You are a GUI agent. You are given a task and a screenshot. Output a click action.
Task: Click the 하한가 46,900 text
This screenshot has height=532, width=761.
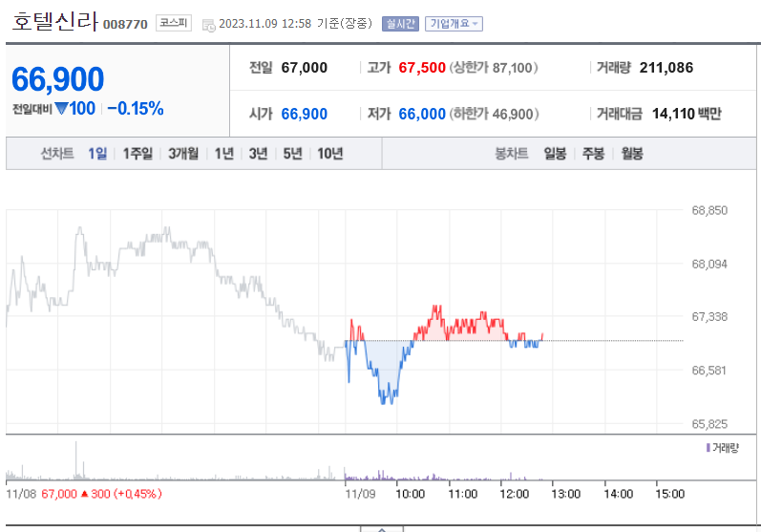494,114
